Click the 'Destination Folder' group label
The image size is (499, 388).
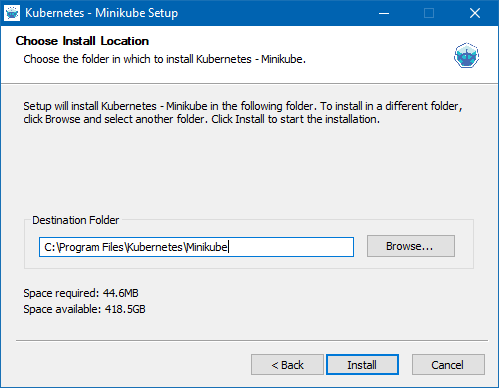[75, 220]
